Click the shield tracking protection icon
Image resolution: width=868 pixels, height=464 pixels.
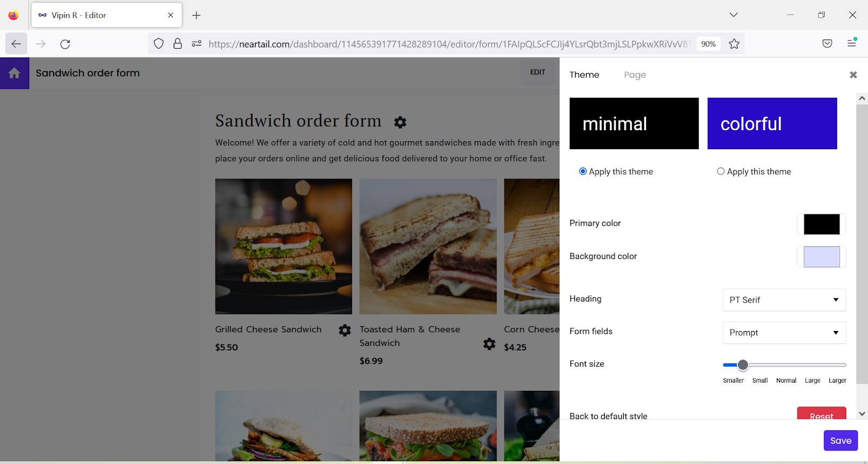[x=158, y=43]
